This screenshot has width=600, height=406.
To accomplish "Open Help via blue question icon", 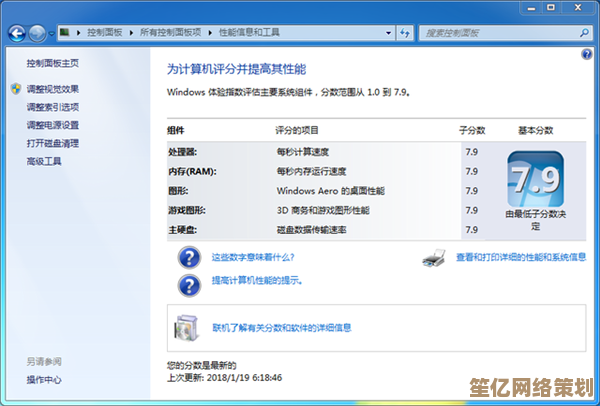I will pyautogui.click(x=587, y=54).
